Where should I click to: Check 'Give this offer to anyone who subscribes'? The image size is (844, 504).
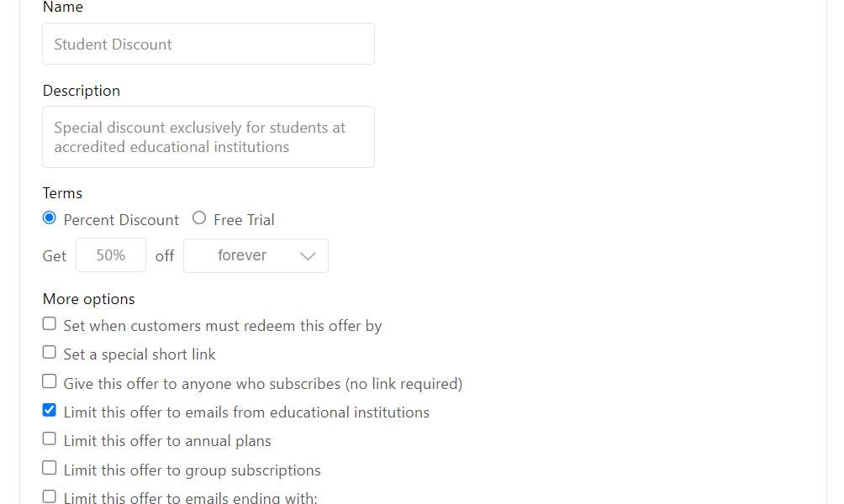pyautogui.click(x=49, y=381)
